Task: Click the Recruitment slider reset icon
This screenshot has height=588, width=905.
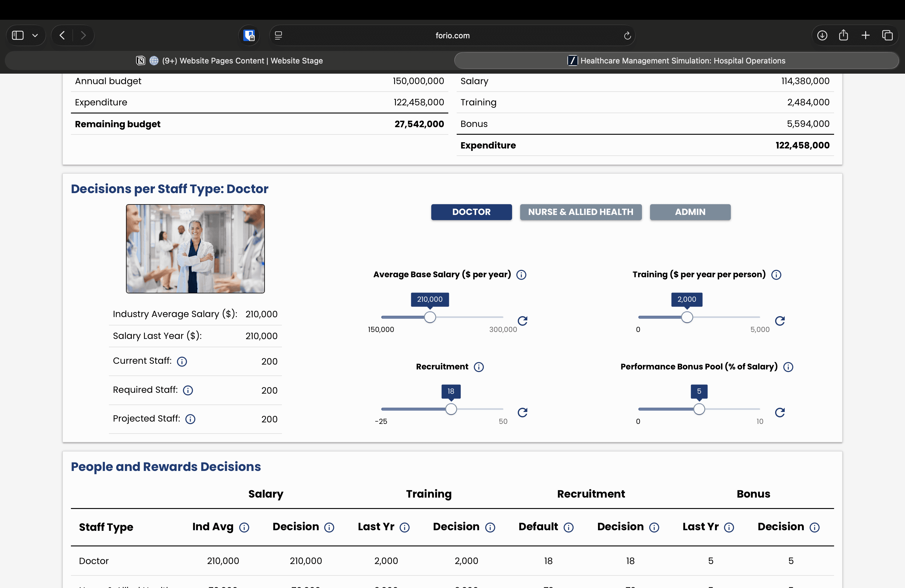Action: coord(523,412)
